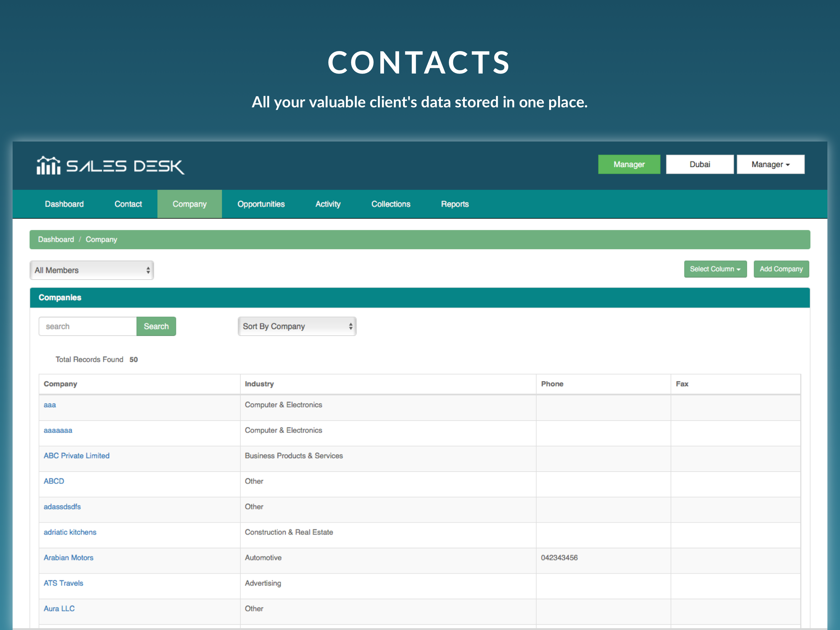Open the Arabian Motors company
840x630 pixels.
(68, 557)
